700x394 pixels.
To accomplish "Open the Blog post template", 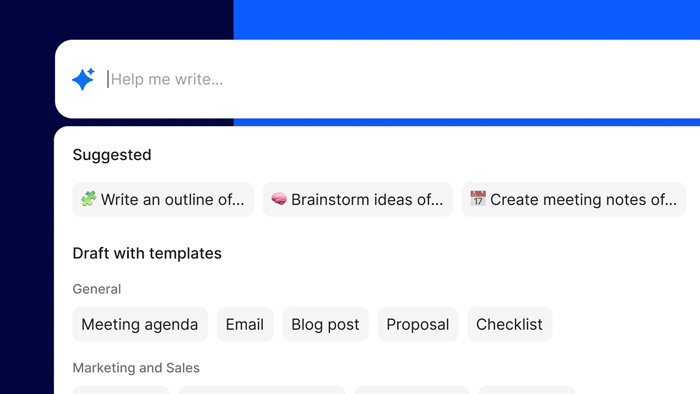I will (x=325, y=324).
